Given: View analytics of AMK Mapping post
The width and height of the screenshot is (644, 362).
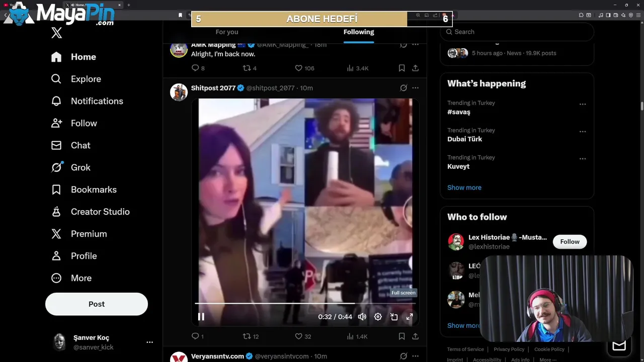Looking at the screenshot, I should click(x=358, y=68).
